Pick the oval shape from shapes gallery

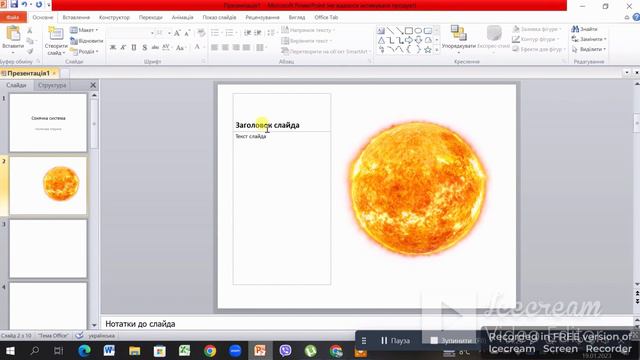click(x=418, y=31)
